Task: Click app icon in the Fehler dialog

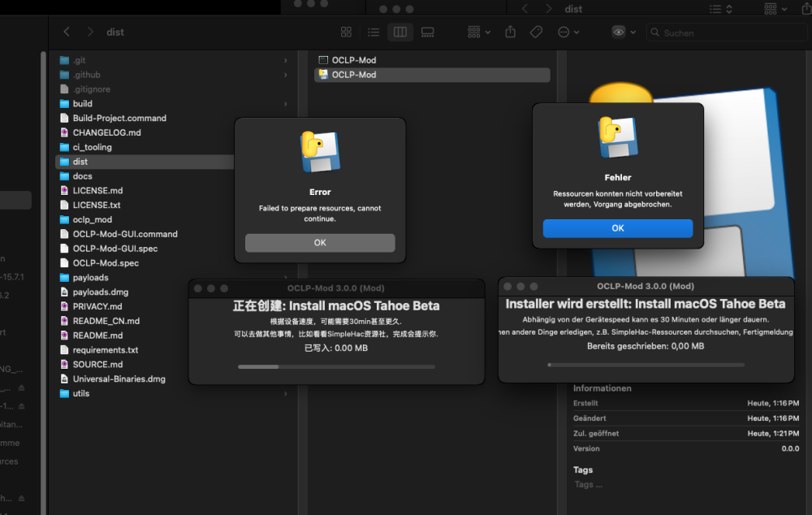Action: (618, 137)
